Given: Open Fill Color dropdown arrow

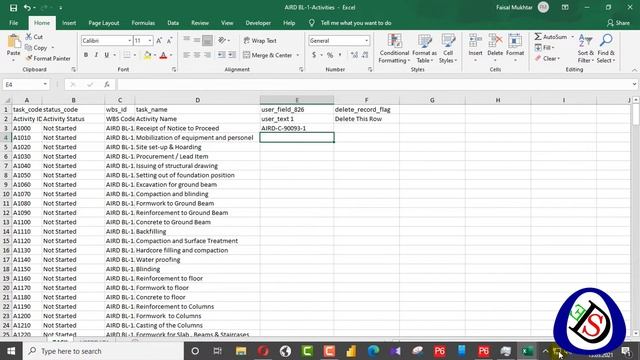Looking at the screenshot, I should pos(155,55).
